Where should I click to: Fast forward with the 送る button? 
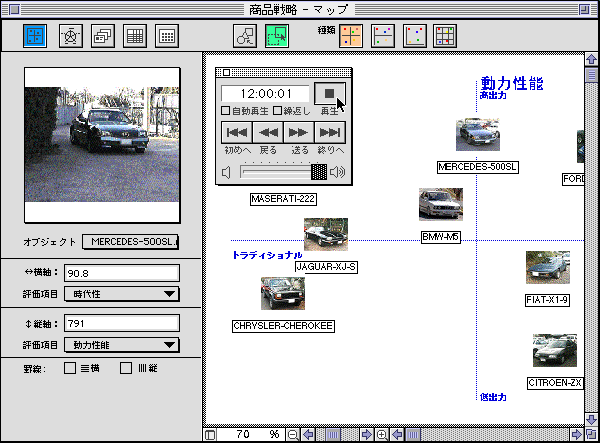[x=298, y=132]
